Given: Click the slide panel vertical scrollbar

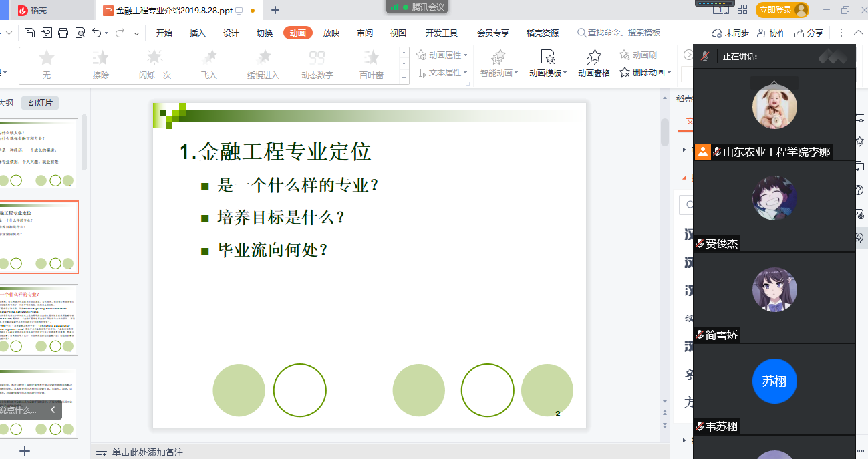Looking at the screenshot, I should click(x=84, y=144).
